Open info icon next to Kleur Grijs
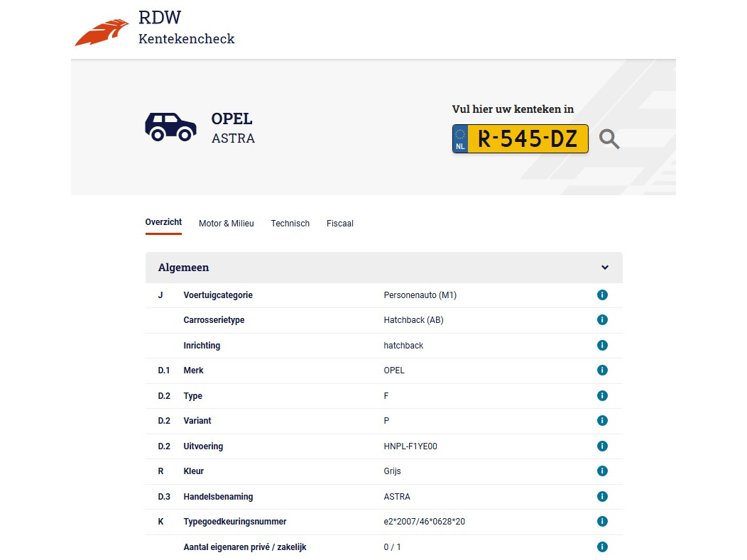Screen dimensions: 747x560 click(602, 471)
